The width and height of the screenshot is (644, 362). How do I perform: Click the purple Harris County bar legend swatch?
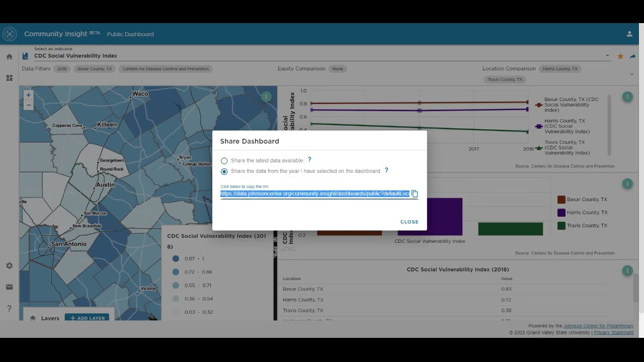point(561,213)
